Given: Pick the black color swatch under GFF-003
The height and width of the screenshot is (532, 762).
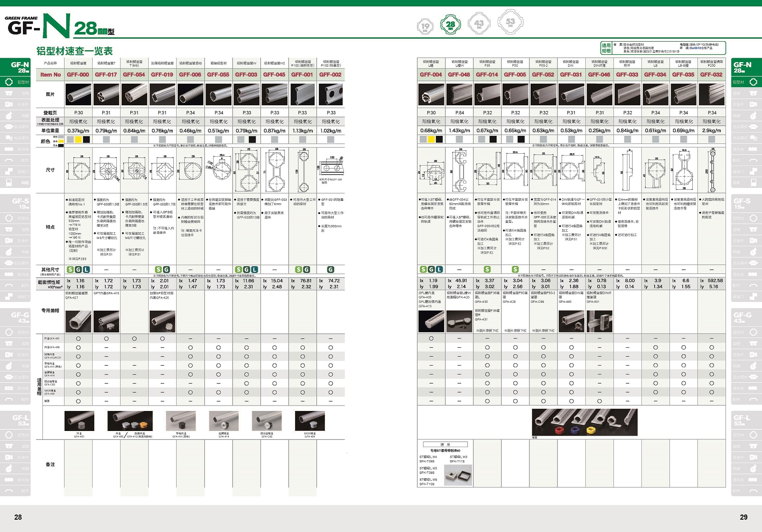Looking at the screenshot, I should (x=252, y=139).
